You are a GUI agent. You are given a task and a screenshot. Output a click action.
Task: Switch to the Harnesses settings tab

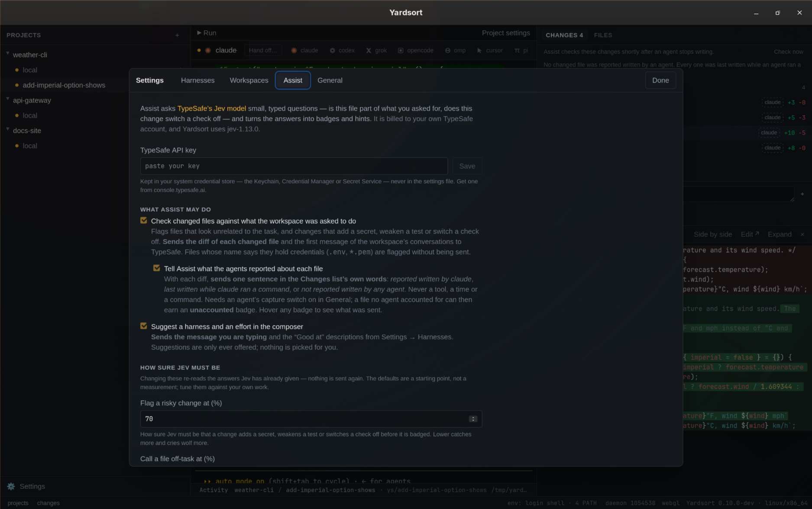point(198,80)
